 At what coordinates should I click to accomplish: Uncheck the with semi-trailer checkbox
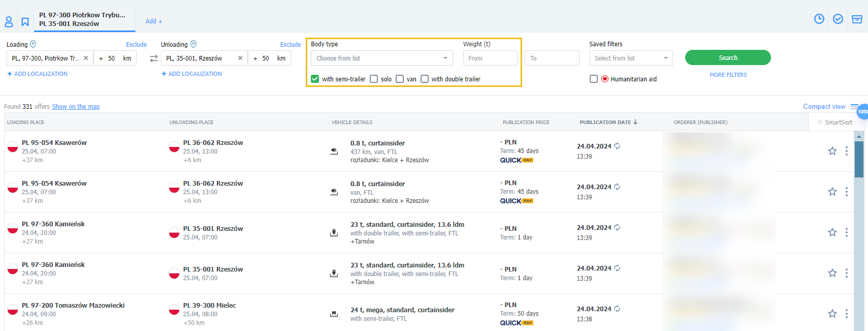315,79
